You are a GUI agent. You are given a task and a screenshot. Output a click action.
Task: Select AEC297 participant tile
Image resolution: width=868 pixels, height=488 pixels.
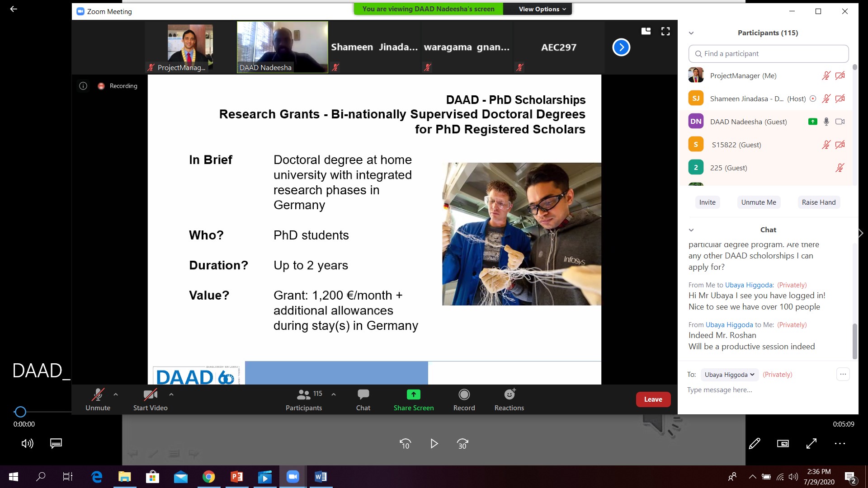tap(559, 47)
